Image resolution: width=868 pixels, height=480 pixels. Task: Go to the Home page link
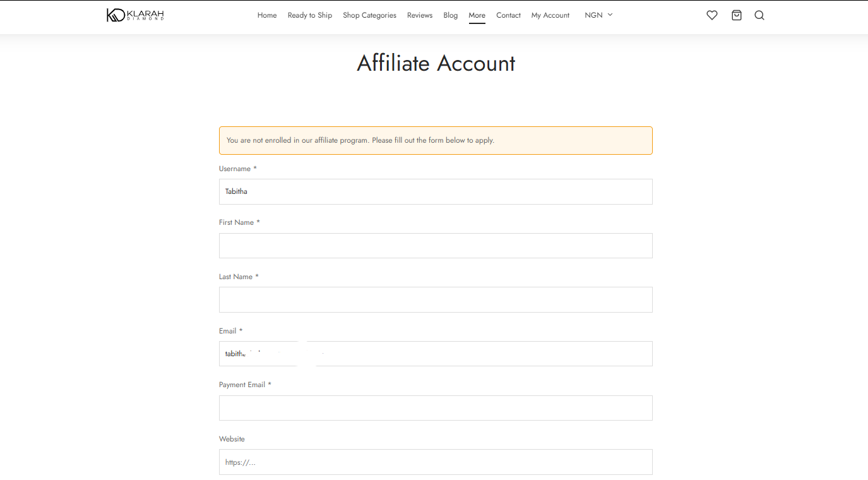(267, 15)
